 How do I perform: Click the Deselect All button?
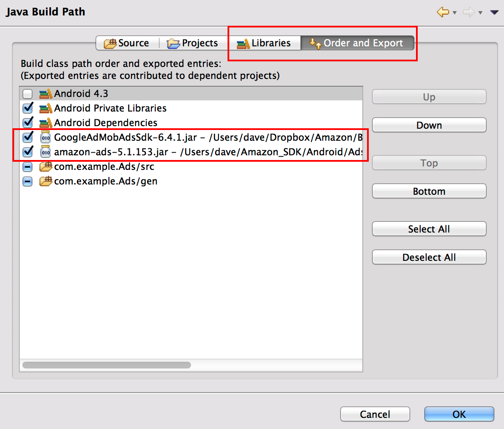click(x=429, y=257)
